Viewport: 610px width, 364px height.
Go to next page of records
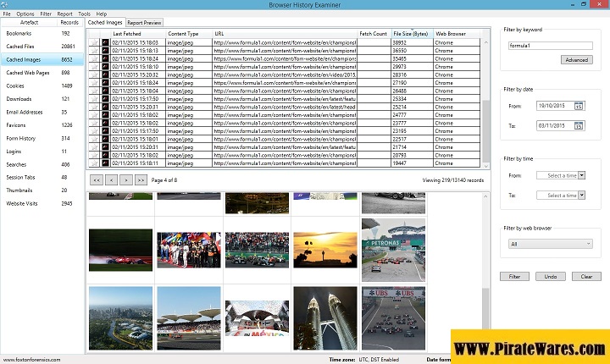(x=125, y=180)
